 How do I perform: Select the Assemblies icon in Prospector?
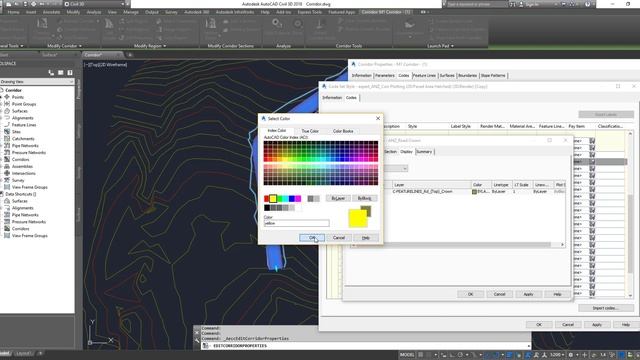7,167
